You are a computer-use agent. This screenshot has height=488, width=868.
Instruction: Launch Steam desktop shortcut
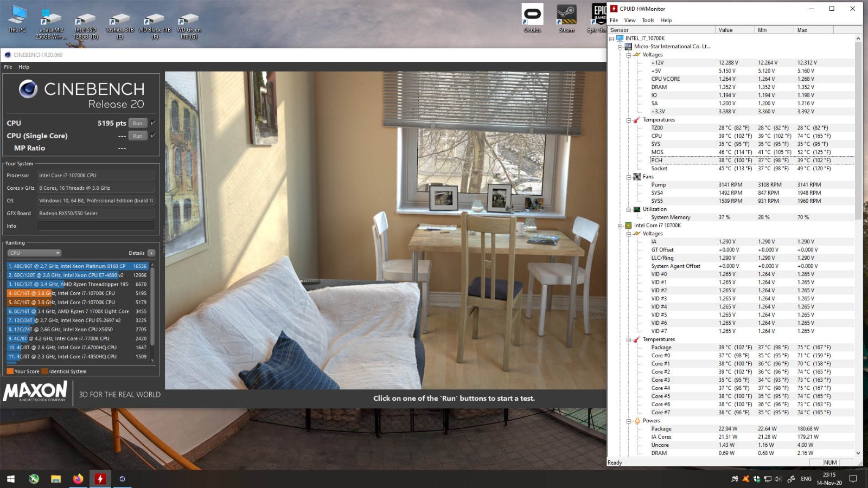[x=566, y=19]
